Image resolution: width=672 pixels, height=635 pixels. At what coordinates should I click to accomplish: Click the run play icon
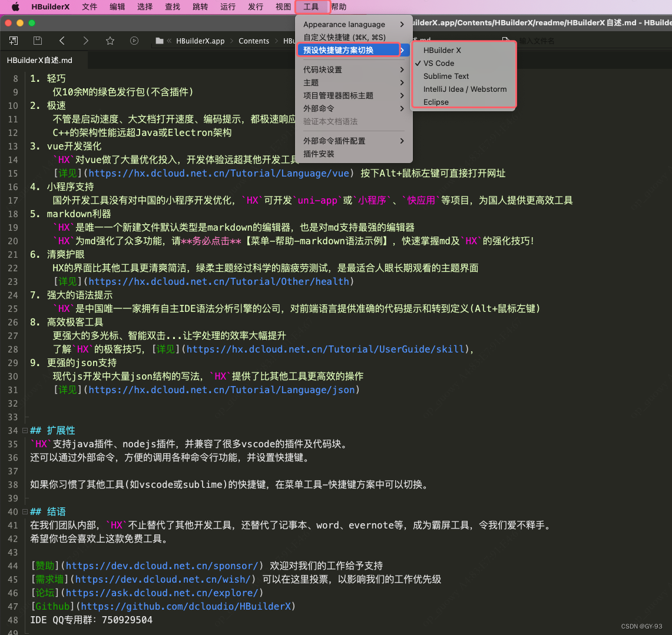(x=134, y=41)
